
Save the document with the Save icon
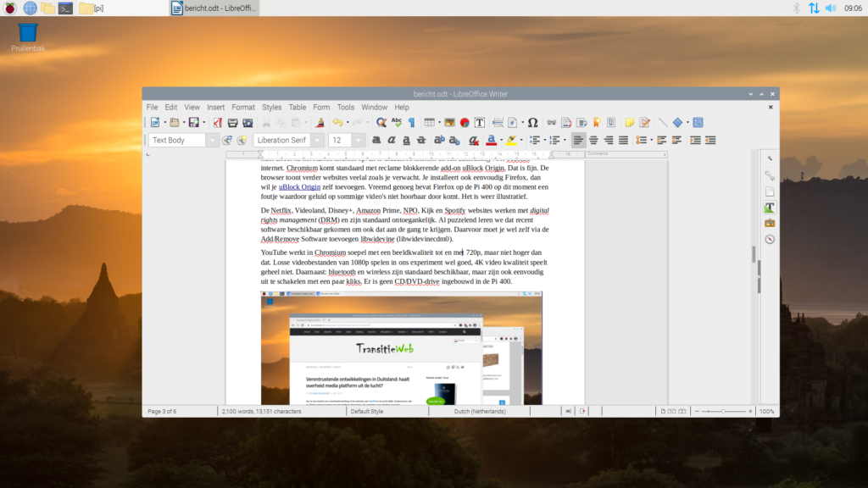pyautogui.click(x=193, y=122)
